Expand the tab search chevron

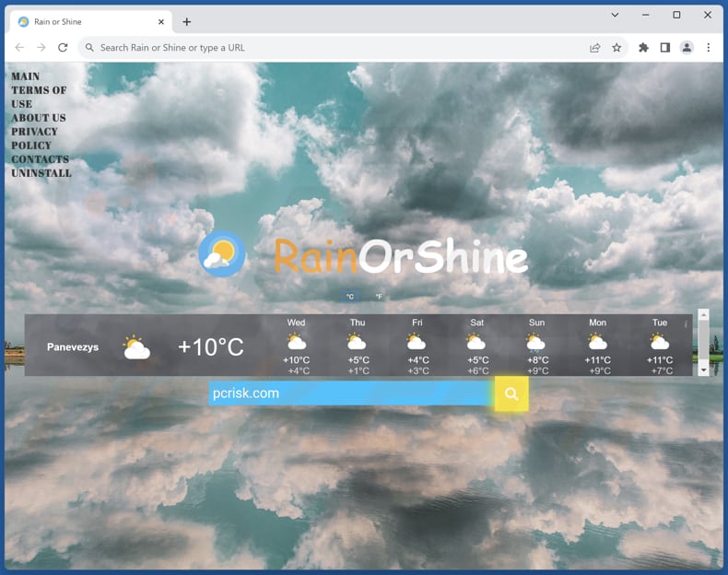click(x=615, y=15)
